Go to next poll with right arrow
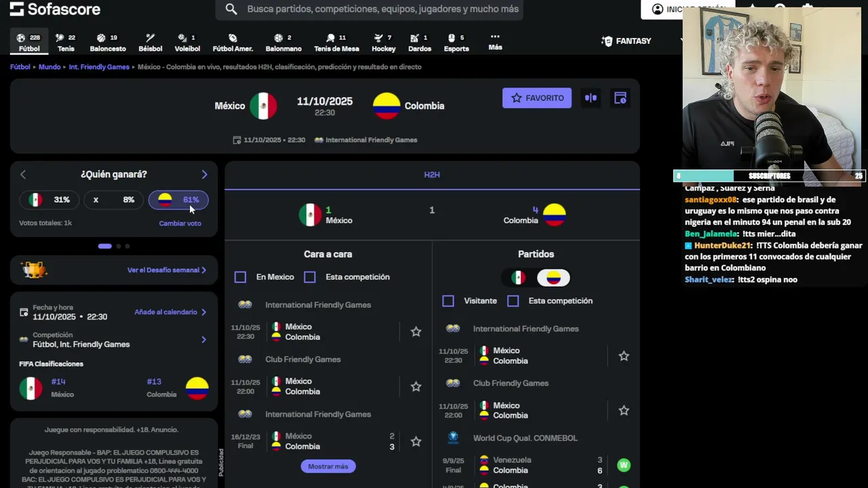 point(204,174)
